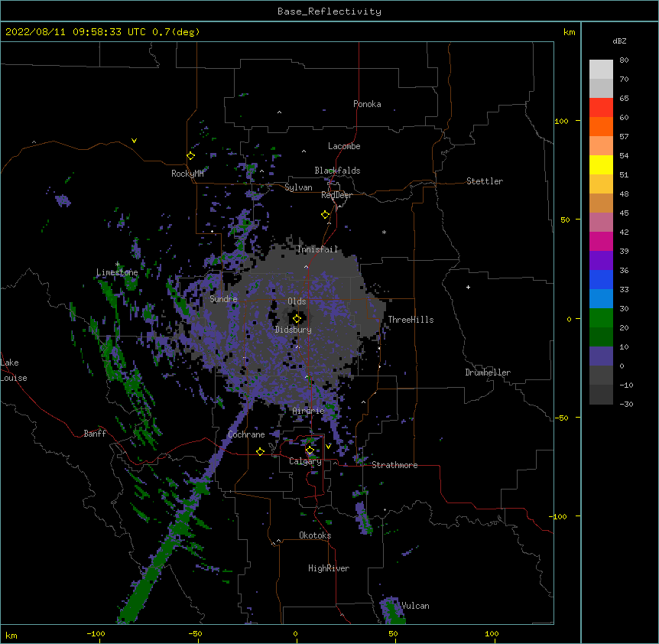659x644 pixels.
Task: Click the 50 tick label on the right axis
Action: (x=565, y=220)
